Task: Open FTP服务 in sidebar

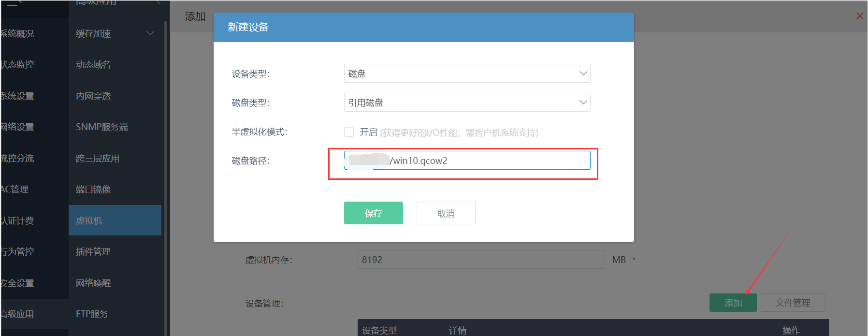Action: [x=92, y=314]
